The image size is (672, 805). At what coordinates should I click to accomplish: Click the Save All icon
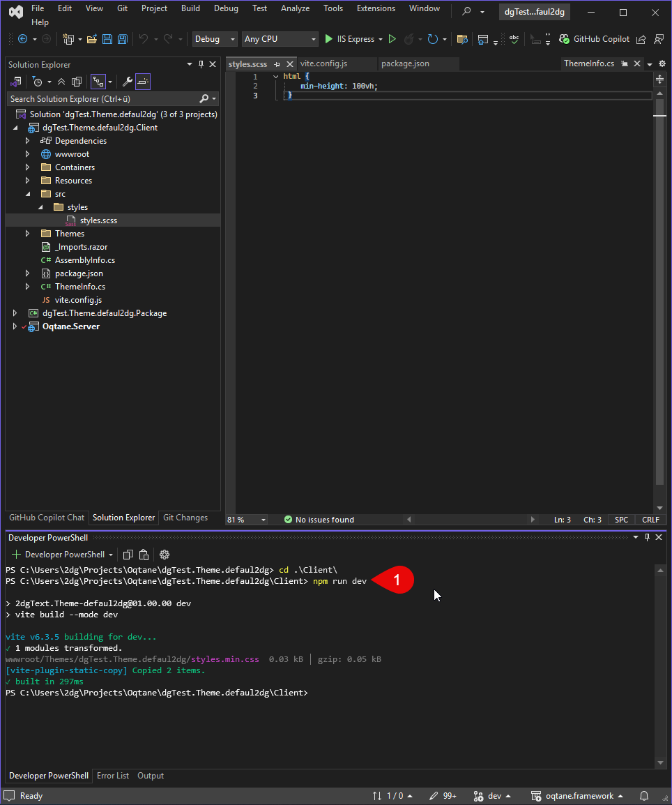click(x=123, y=39)
